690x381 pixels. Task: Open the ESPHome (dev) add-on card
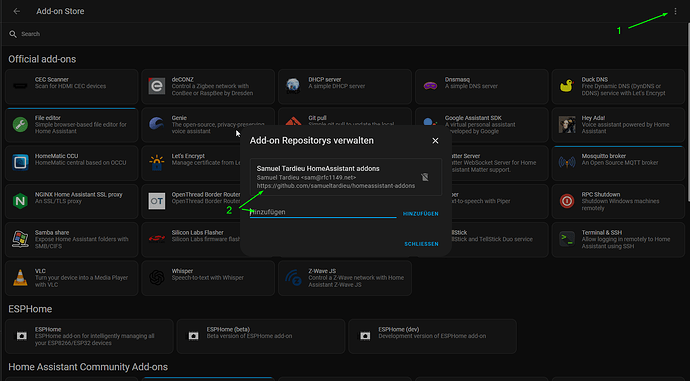tap(432, 337)
